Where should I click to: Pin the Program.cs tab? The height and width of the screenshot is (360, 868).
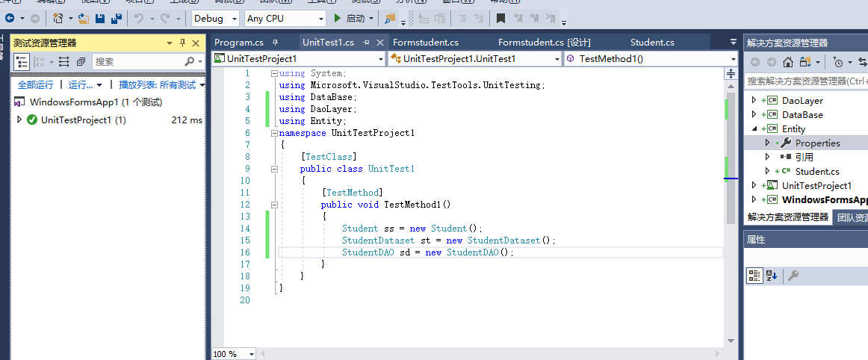[275, 43]
